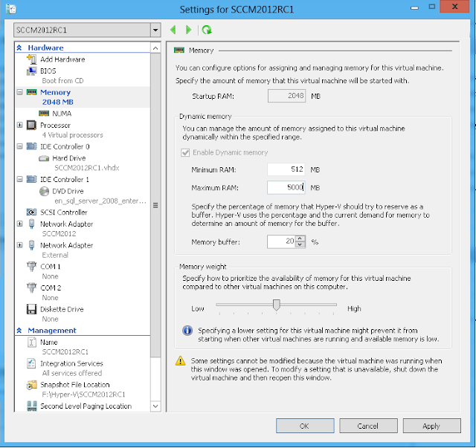
Task: Click the Hard Drive icon
Action: [x=44, y=158]
